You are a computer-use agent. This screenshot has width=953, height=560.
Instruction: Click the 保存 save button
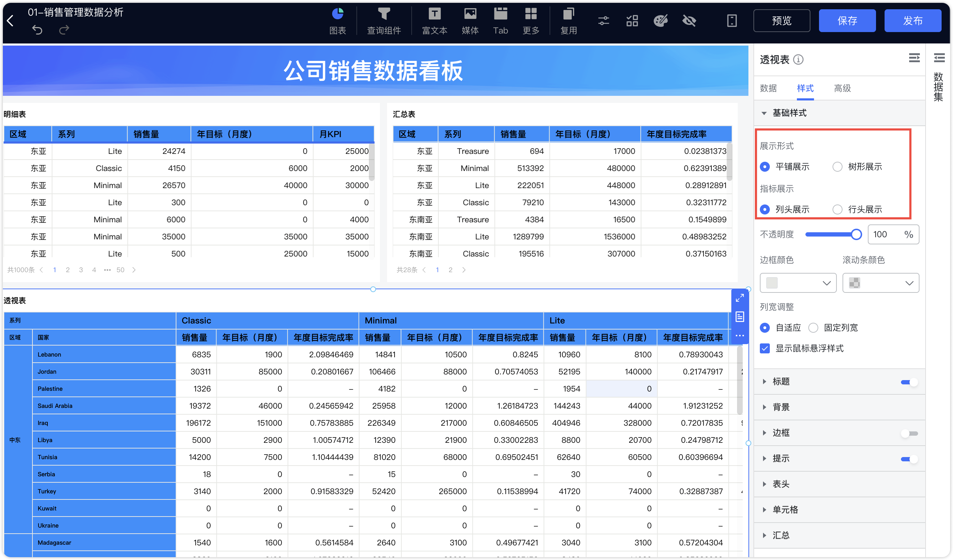(x=847, y=21)
